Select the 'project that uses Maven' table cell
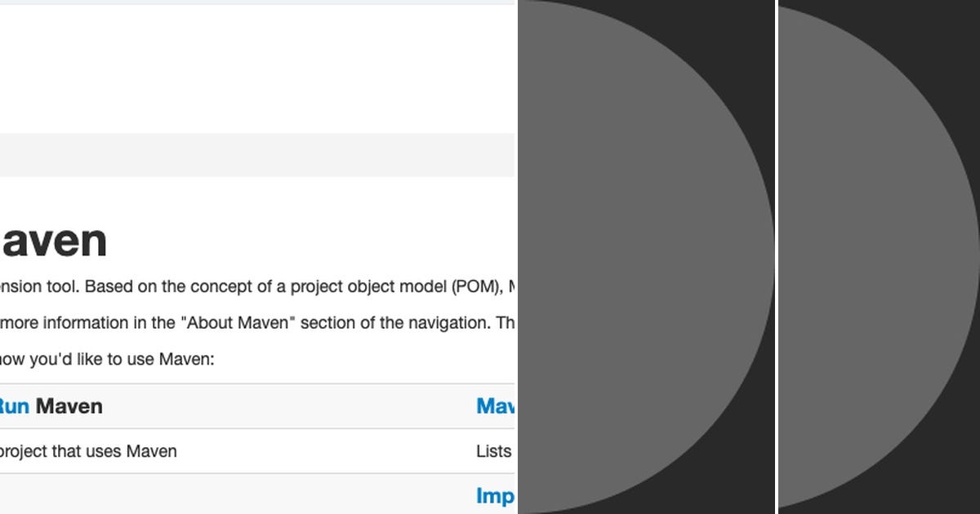Viewport: 980px width, 514px height. tap(90, 450)
